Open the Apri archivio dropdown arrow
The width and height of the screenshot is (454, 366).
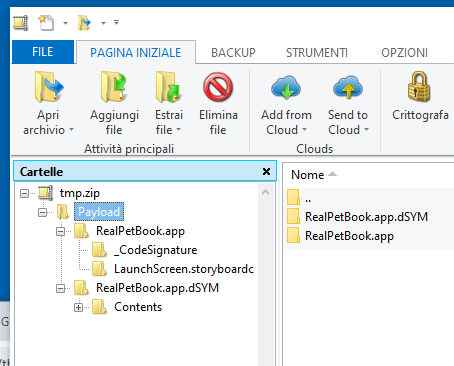pos(71,129)
